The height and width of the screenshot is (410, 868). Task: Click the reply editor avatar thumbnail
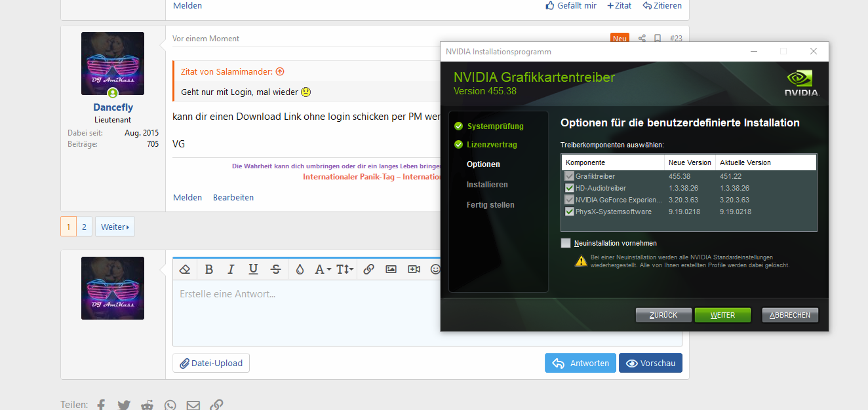coord(113,288)
